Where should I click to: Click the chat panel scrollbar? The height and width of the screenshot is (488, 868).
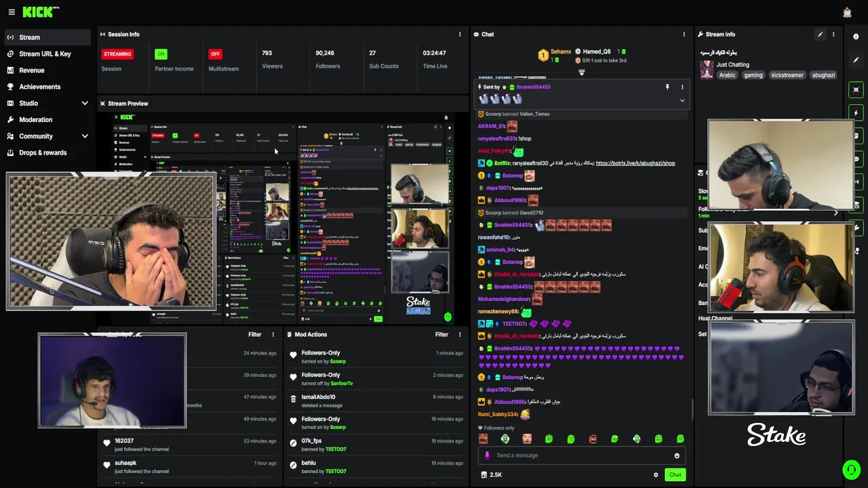(692, 409)
